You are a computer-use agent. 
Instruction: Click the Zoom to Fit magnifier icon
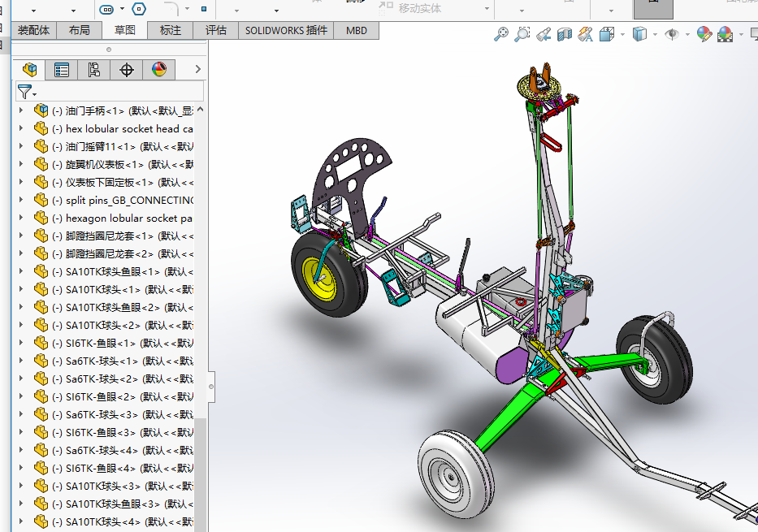501,34
